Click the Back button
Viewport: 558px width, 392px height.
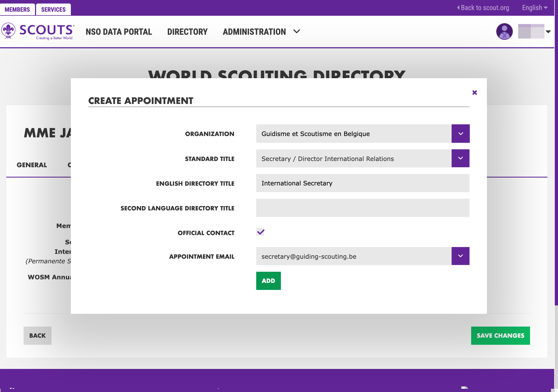[37, 336]
